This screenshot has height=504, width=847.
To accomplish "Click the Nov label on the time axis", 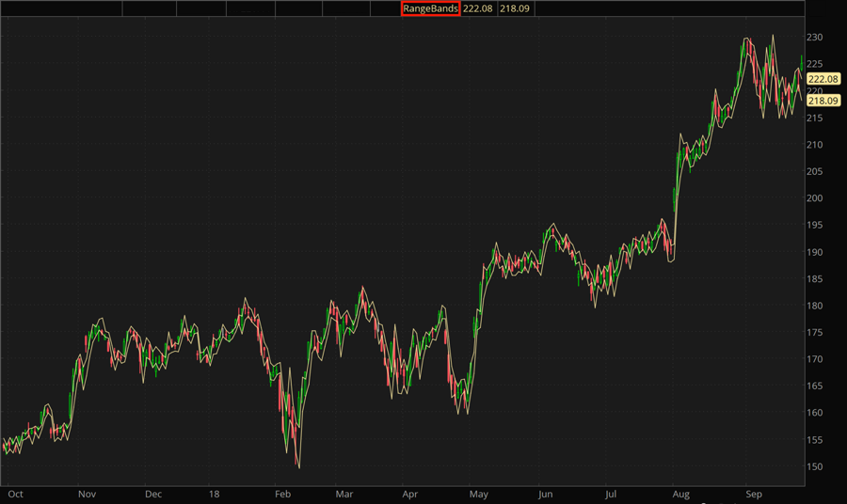I will coord(87,493).
